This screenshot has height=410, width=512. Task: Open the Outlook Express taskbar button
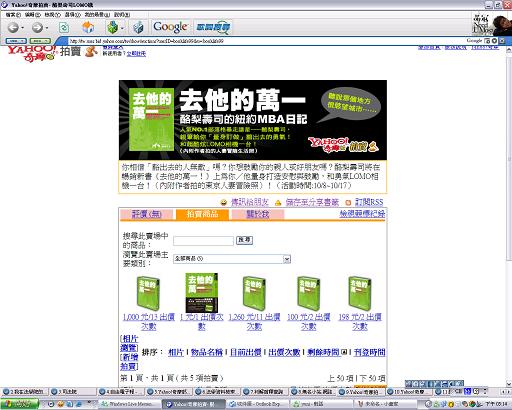pos(257,404)
